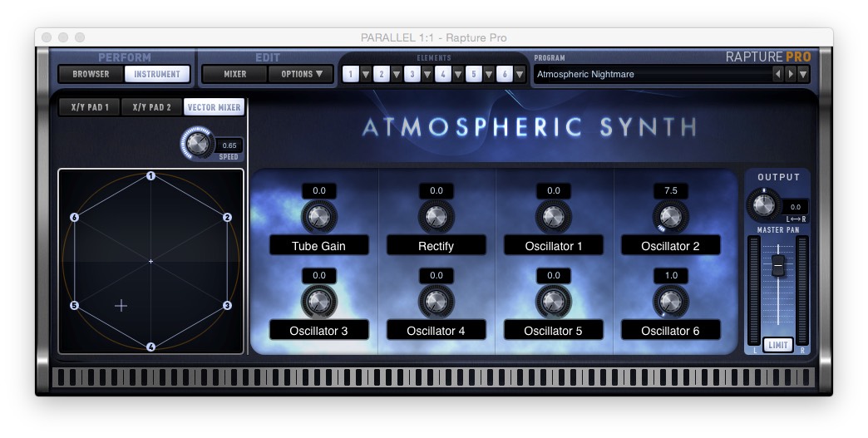
Task: Click the Oscillator 1 knob
Action: (x=554, y=217)
